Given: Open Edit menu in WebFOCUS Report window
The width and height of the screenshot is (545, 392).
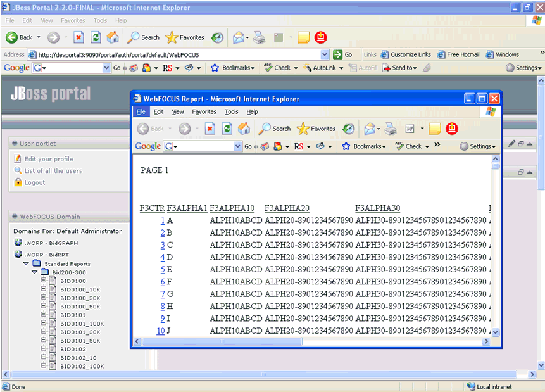Looking at the screenshot, I should pos(158,111).
